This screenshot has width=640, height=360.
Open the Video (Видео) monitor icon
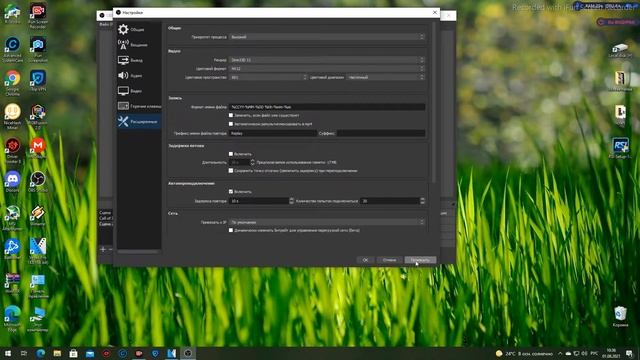coord(123,91)
